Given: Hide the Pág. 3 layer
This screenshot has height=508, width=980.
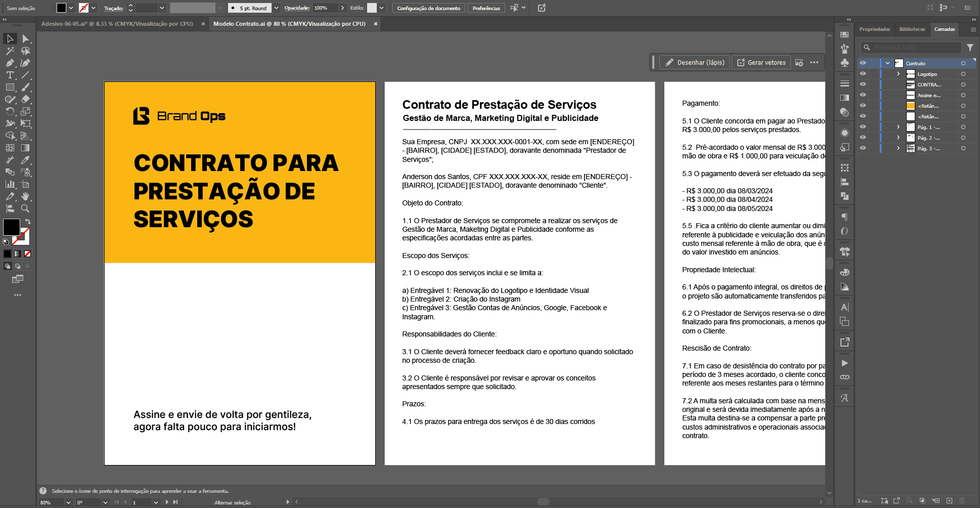Looking at the screenshot, I should click(863, 148).
